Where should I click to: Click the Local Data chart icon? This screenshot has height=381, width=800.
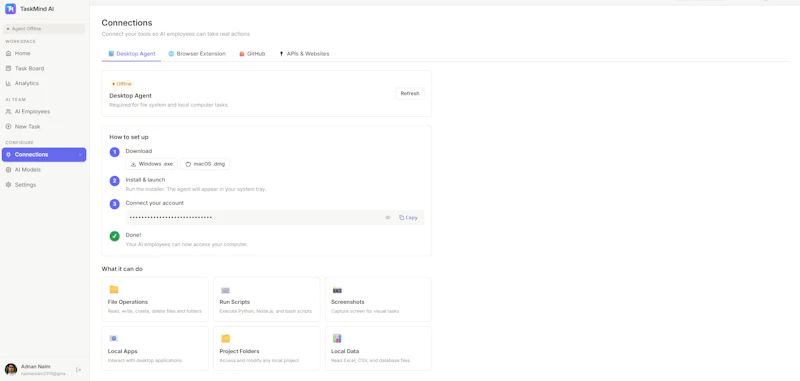337,338
